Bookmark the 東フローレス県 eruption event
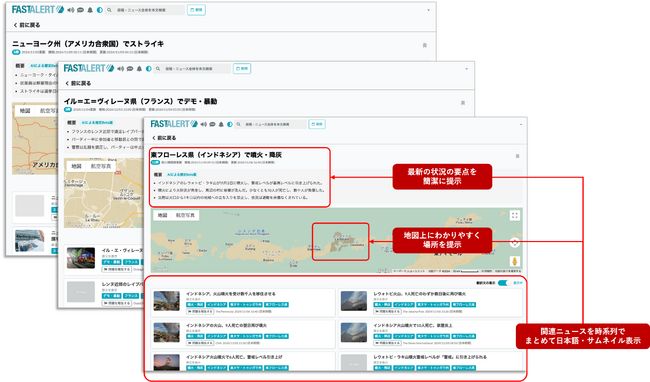This screenshot has width=650, height=382. pos(517,156)
